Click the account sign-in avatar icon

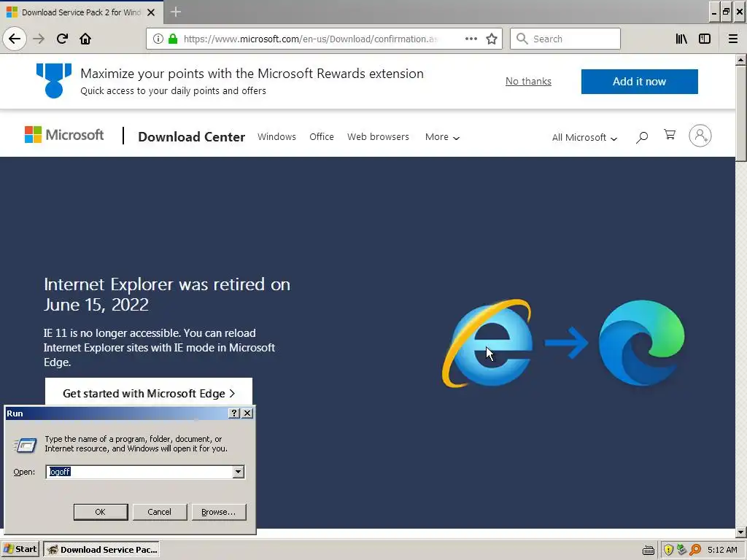click(x=700, y=136)
